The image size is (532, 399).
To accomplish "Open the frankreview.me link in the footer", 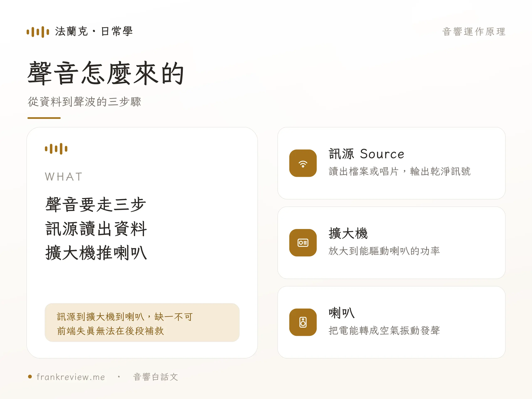I will click(71, 377).
